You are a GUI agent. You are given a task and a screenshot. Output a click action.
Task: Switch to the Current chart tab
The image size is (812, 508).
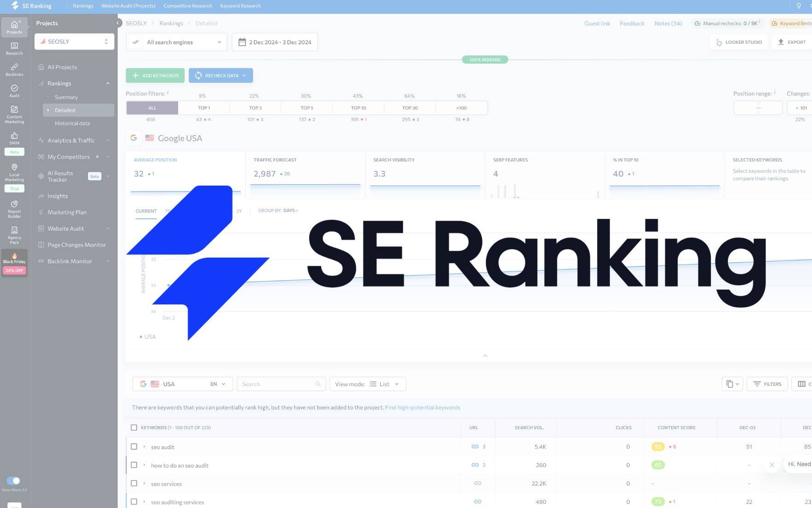(146, 211)
